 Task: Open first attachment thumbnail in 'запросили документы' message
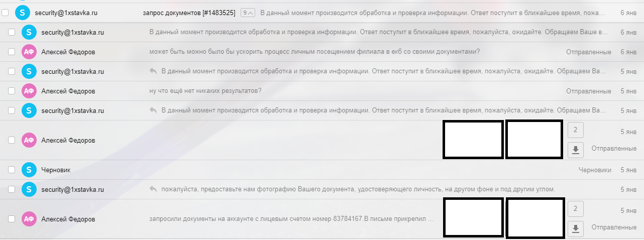(473, 218)
